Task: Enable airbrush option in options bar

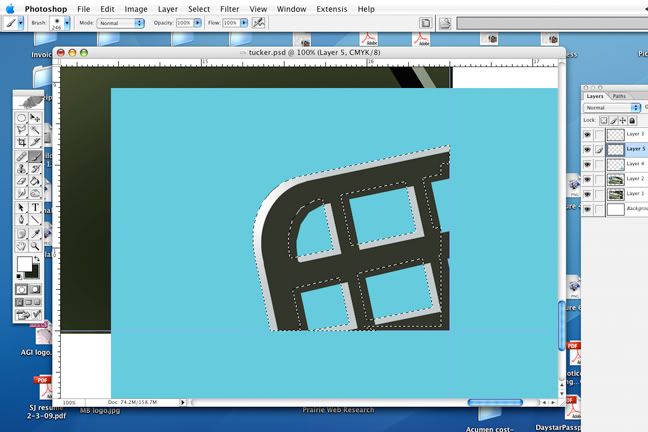Action: [259, 23]
